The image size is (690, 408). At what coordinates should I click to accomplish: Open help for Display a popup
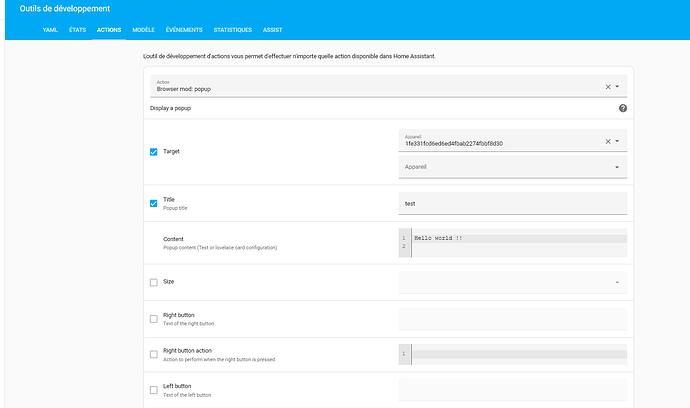click(x=623, y=108)
